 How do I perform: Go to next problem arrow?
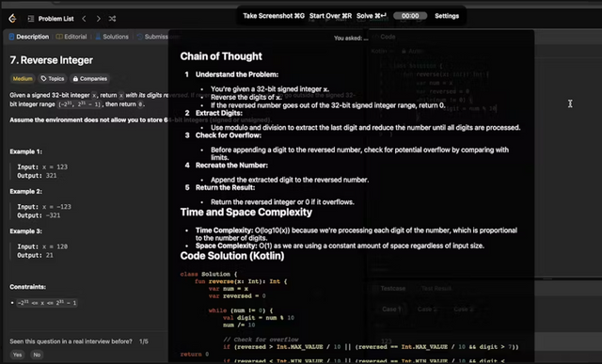(x=98, y=19)
